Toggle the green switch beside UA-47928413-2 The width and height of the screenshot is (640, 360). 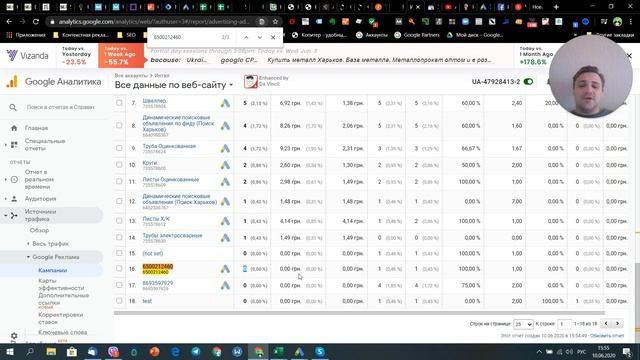click(528, 82)
